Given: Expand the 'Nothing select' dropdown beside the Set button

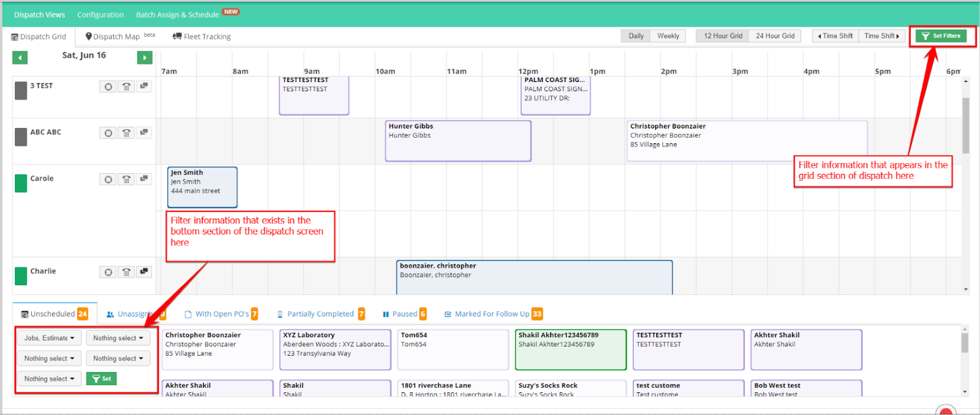Looking at the screenshot, I should coord(49,379).
